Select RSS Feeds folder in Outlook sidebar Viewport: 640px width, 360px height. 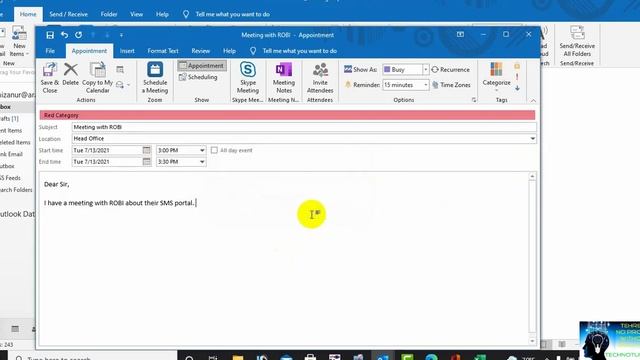point(11,178)
